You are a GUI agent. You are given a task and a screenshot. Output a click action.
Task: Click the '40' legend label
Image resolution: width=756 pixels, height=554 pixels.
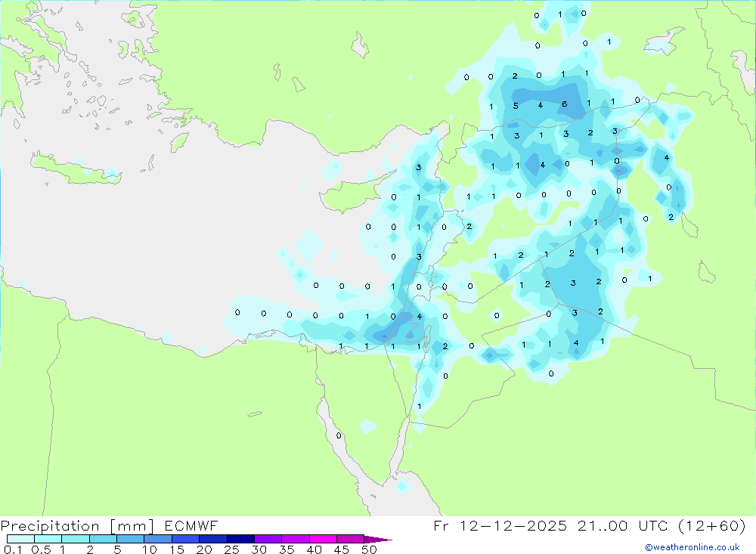point(314,549)
